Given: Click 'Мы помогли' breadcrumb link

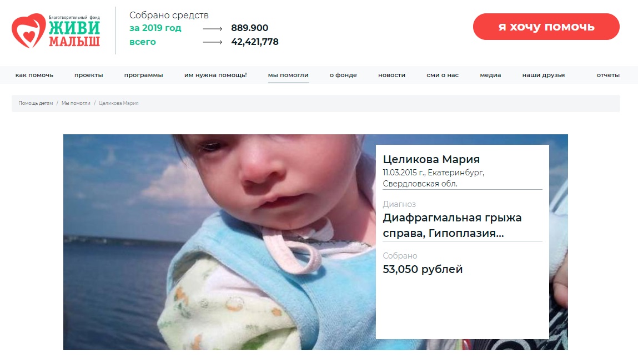Looking at the screenshot, I should tap(76, 103).
